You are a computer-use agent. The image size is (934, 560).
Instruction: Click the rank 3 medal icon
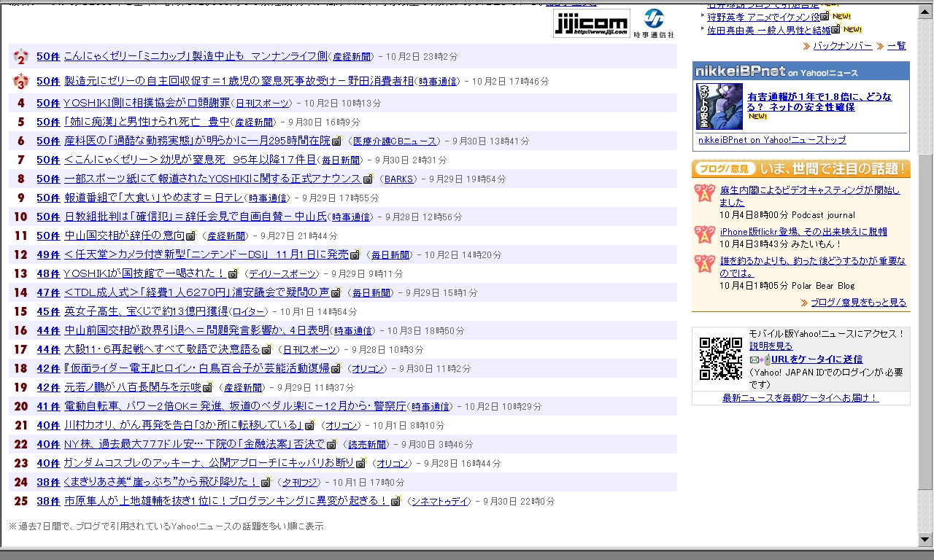pyautogui.click(x=21, y=81)
